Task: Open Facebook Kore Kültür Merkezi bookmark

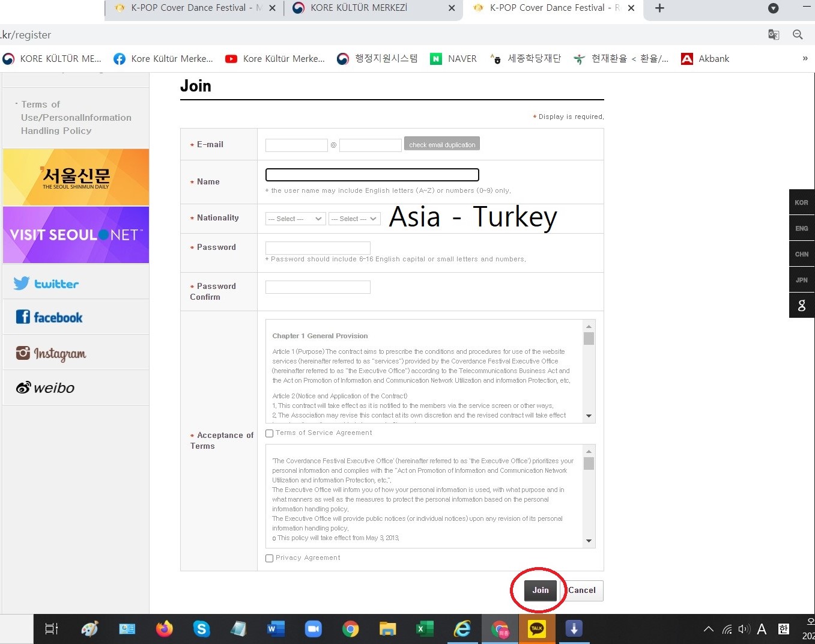Action: pos(163,58)
